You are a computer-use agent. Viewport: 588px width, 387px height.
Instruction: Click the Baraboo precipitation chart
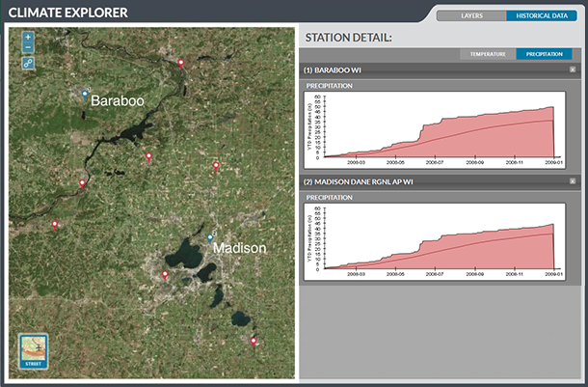(435, 130)
